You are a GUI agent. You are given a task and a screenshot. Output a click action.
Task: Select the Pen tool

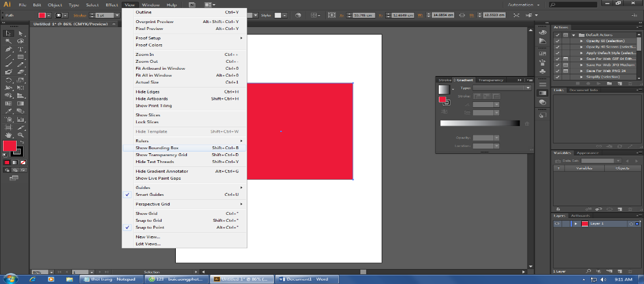[x=8, y=49]
